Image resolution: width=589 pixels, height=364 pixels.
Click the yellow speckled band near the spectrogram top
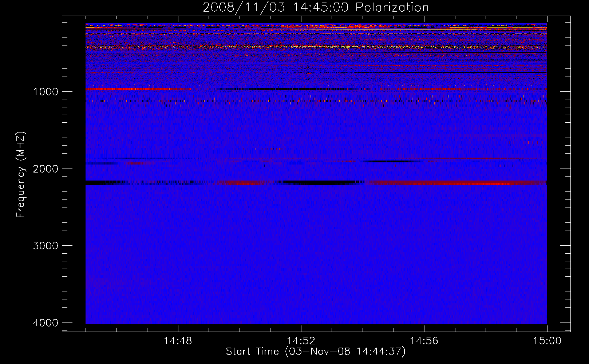pos(316,47)
